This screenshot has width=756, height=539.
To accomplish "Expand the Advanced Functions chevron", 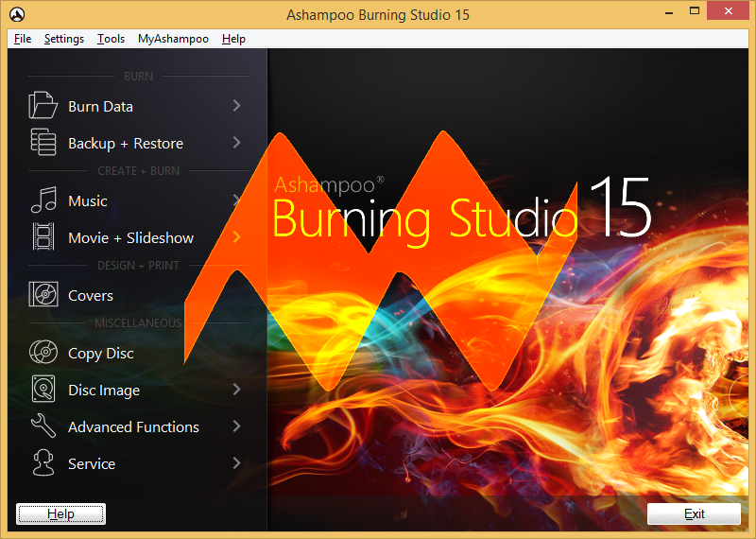I will click(237, 426).
